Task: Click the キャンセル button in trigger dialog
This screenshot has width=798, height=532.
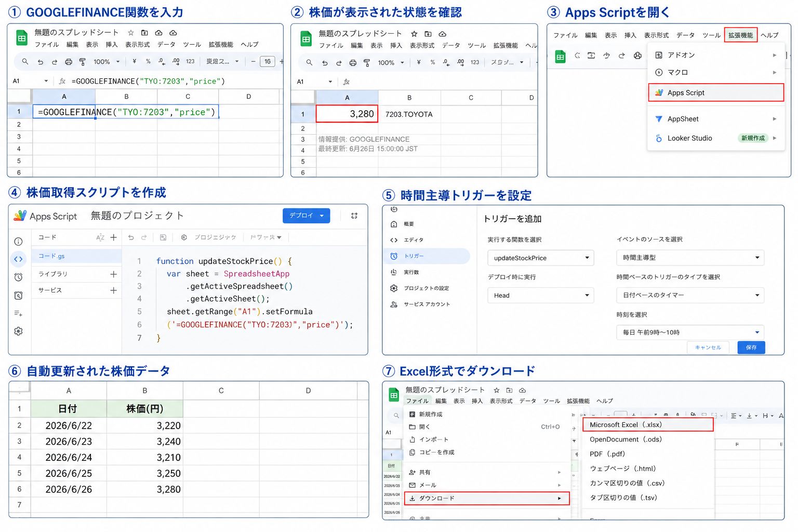Action: tap(708, 348)
